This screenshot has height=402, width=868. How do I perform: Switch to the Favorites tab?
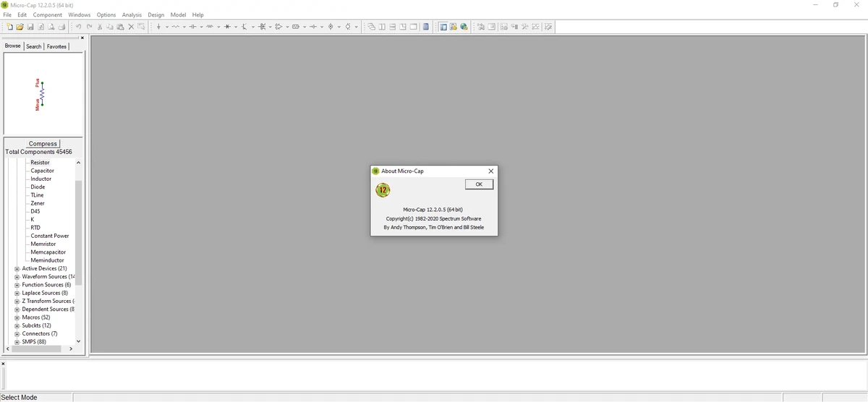click(56, 46)
